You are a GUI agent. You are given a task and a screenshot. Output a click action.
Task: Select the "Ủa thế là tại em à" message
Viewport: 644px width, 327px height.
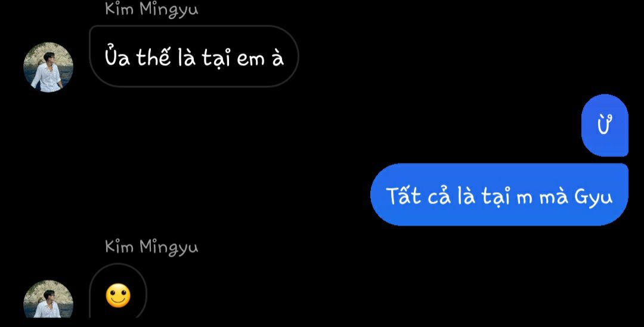194,56
